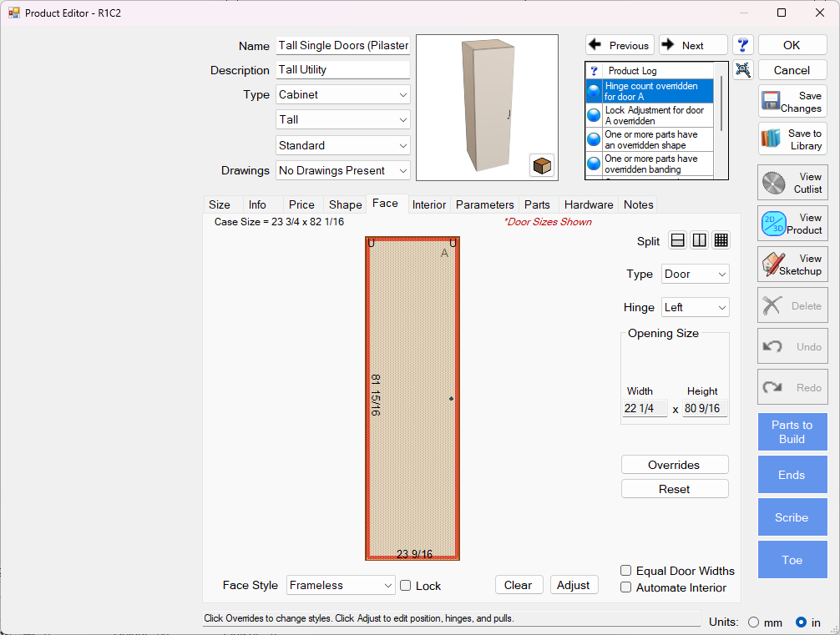Open View Cutlist with saw blade icon
This screenshot has width=840, height=635.
(792, 183)
